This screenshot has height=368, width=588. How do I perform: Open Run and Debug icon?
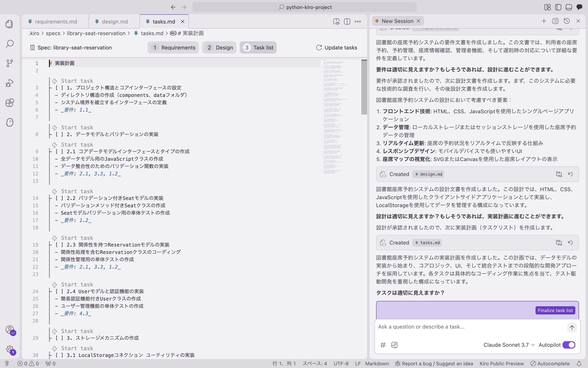click(x=9, y=83)
